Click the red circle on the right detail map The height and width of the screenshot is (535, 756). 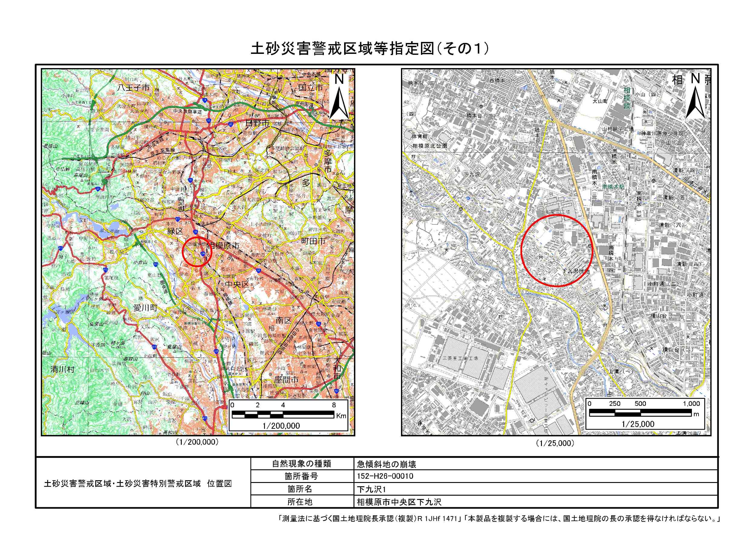[x=556, y=250]
